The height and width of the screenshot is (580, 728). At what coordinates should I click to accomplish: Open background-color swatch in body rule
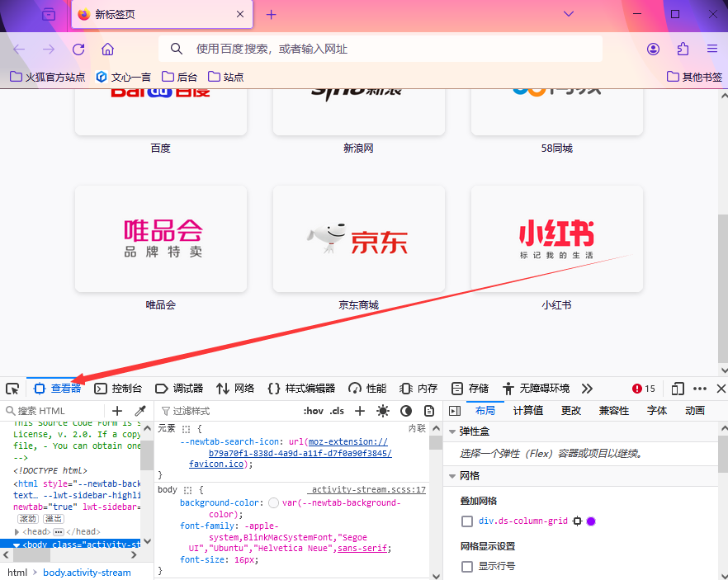click(x=273, y=503)
